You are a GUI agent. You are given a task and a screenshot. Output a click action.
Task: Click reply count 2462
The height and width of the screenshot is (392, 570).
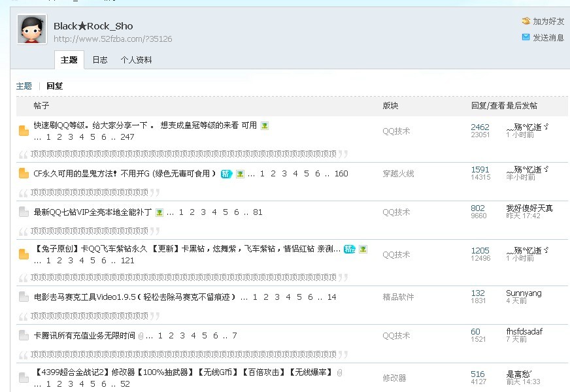click(x=480, y=127)
